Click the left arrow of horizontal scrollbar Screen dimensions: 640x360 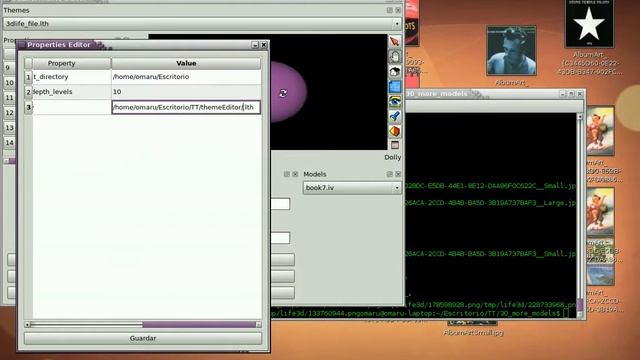tap(27, 324)
